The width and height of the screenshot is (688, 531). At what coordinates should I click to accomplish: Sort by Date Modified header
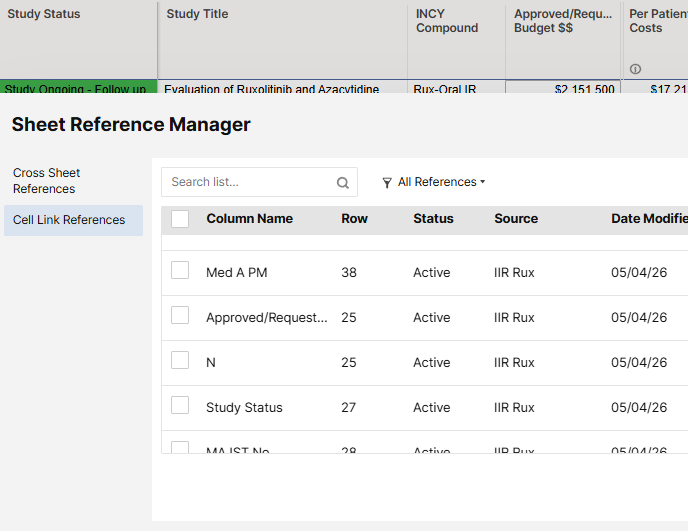click(649, 219)
